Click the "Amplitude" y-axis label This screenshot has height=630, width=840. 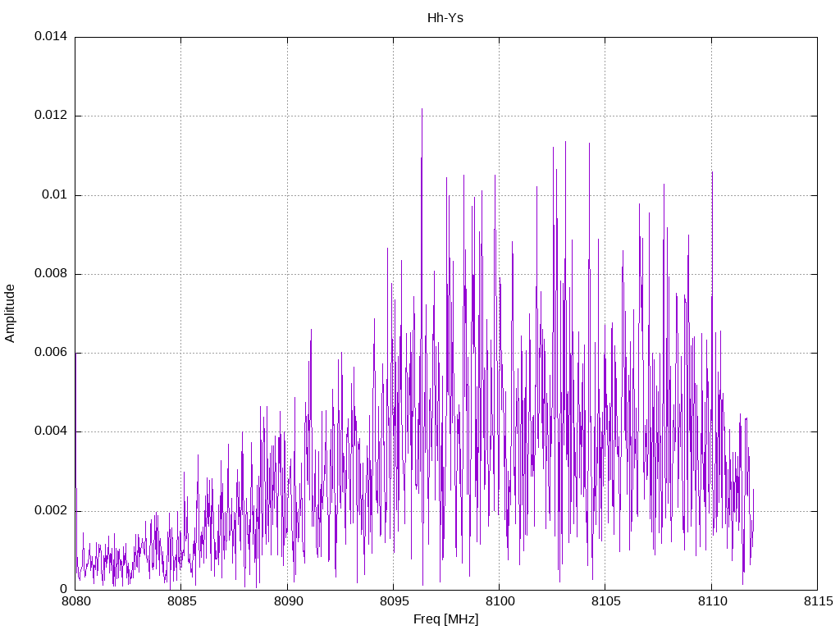click(10, 313)
